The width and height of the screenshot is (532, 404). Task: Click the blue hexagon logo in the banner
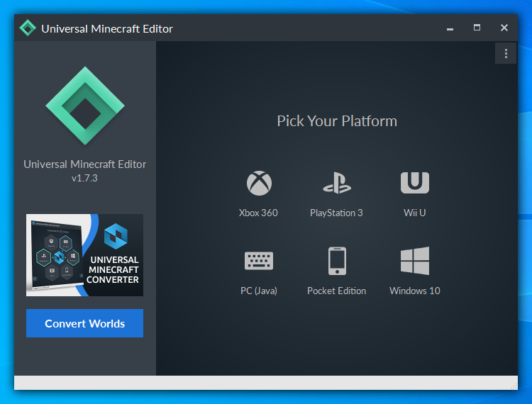pyautogui.click(x=114, y=235)
